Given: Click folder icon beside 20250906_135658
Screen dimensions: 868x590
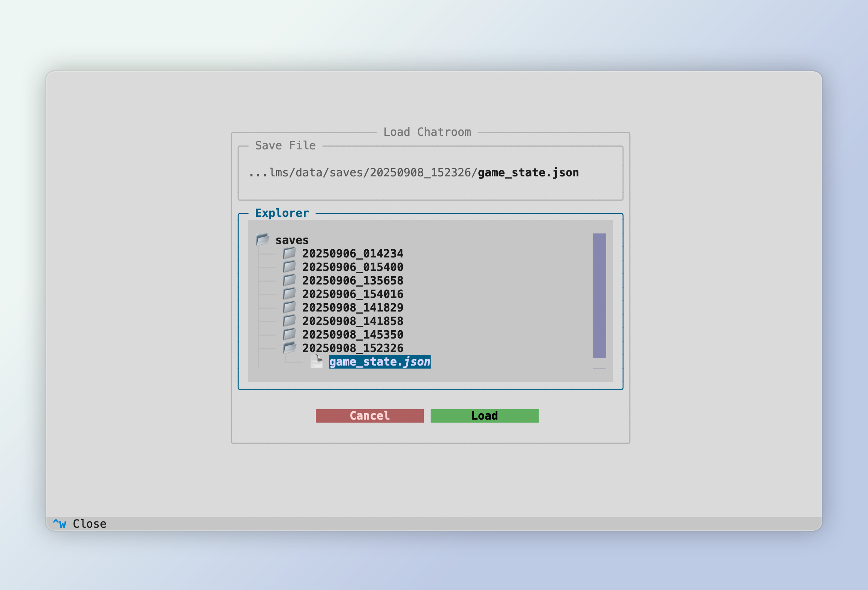Looking at the screenshot, I should click(289, 280).
